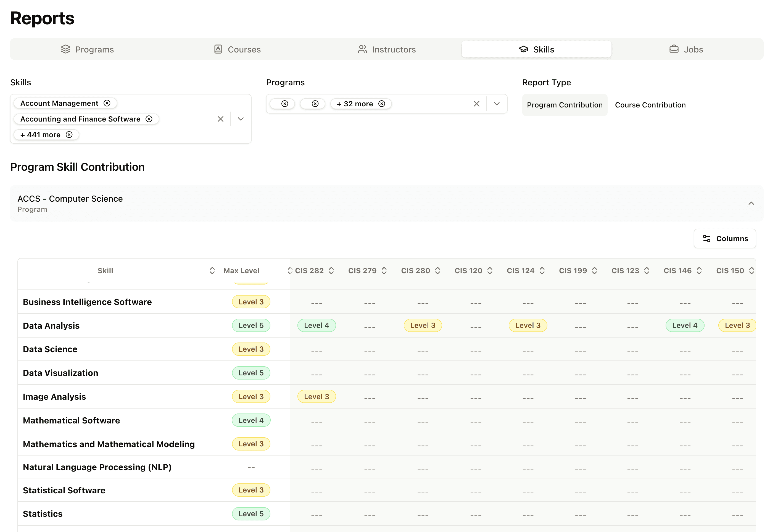Open the Instructors tab
Viewport: 770px width, 532px height.
coord(386,49)
